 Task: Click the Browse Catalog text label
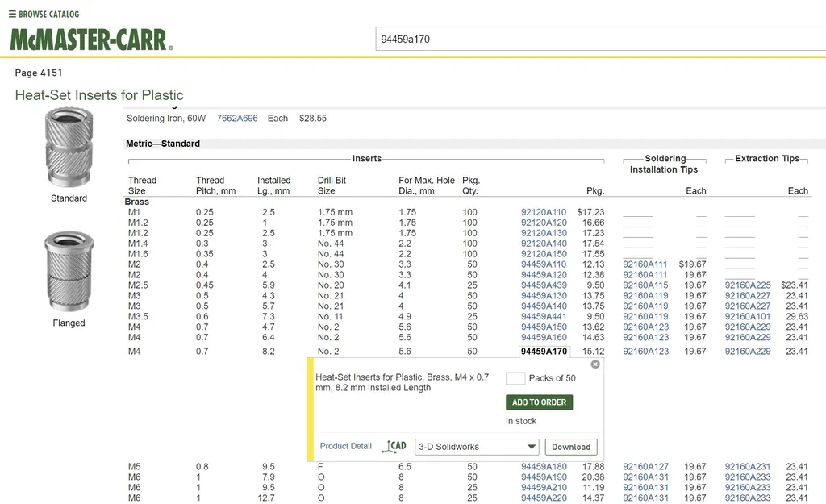pos(49,15)
